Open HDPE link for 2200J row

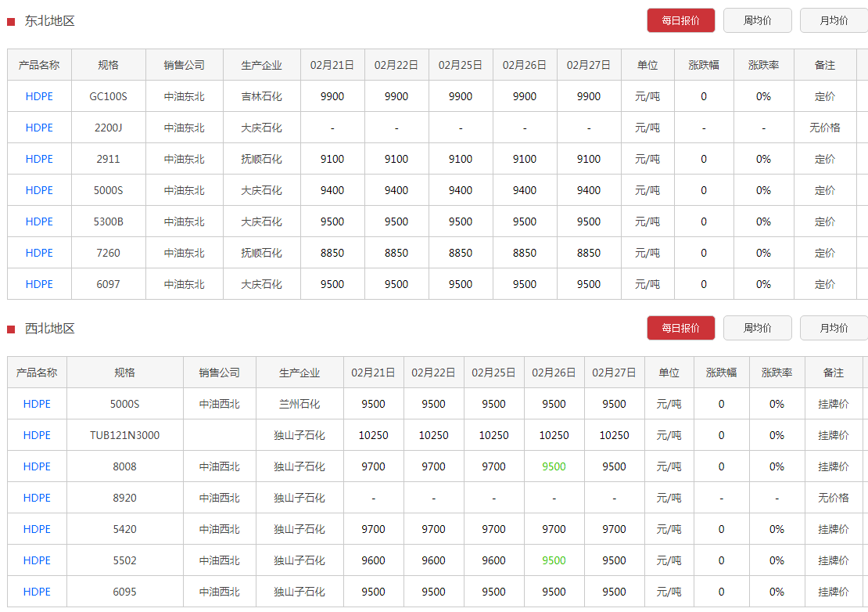[x=39, y=128]
